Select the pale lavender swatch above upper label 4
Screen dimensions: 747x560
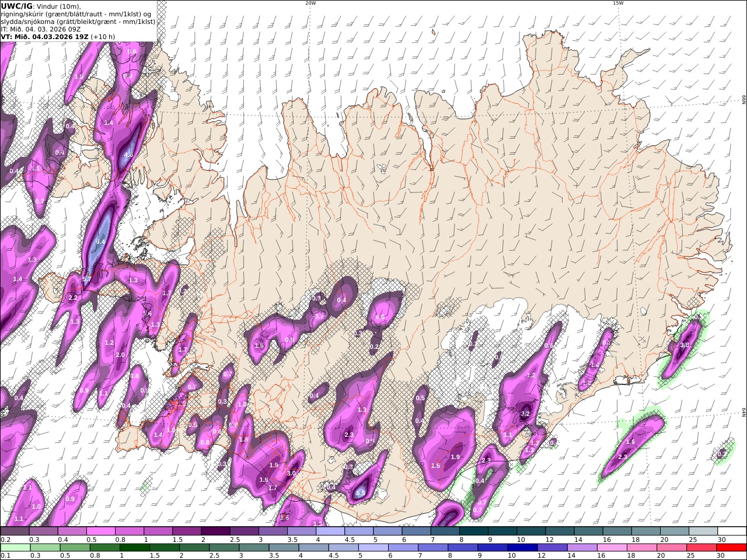[330, 531]
